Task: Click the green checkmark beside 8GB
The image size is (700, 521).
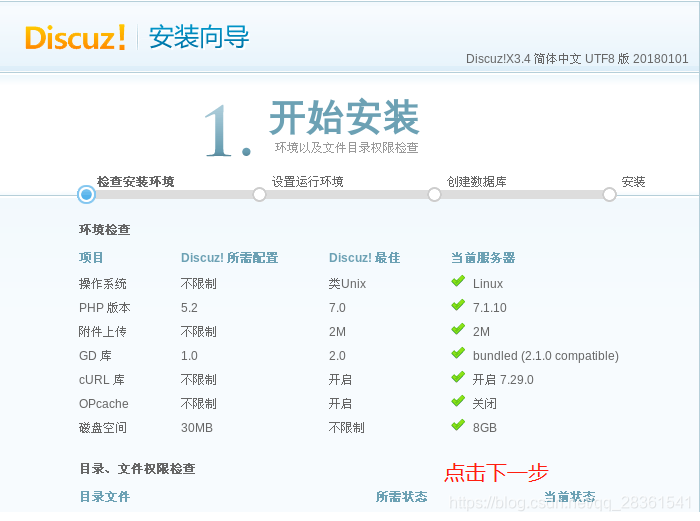Action: click(458, 426)
